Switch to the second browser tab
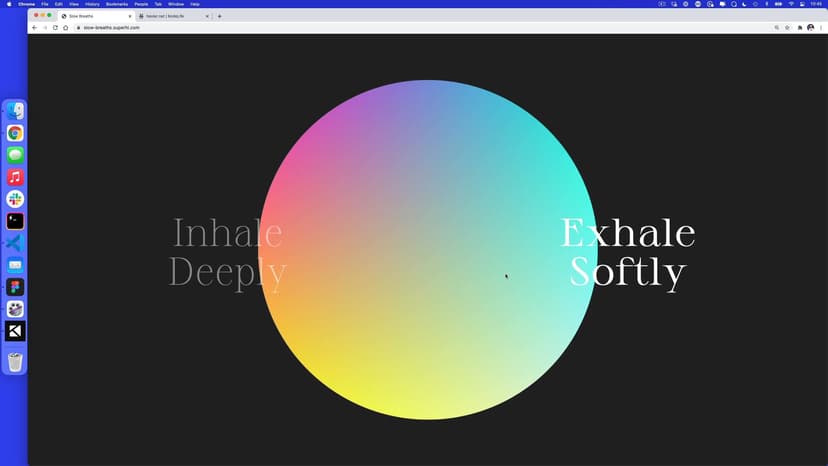Image resolution: width=828 pixels, height=466 pixels. point(170,16)
